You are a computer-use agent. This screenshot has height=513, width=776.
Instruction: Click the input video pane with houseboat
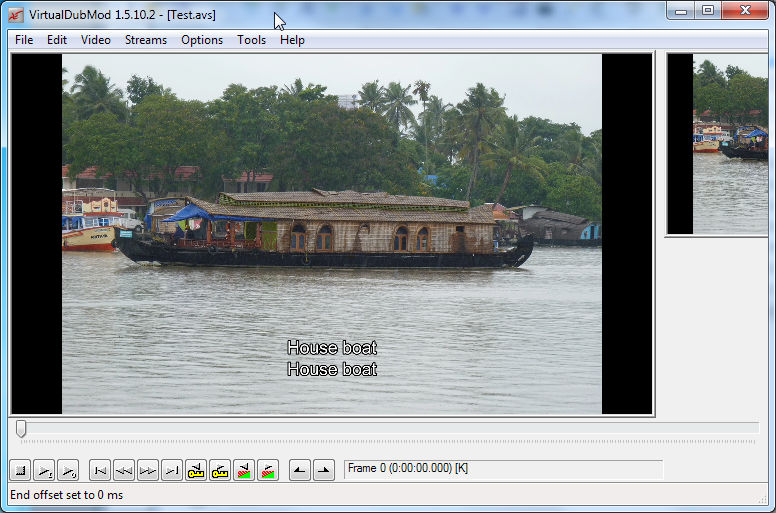pyautogui.click(x=332, y=233)
